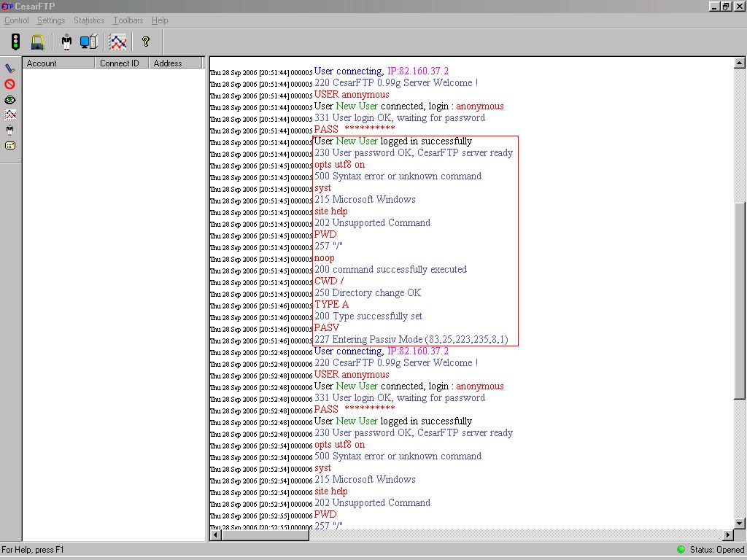Click the yellow calendar icon in the sidebar
This screenshot has height=560, width=747.
(x=10, y=145)
